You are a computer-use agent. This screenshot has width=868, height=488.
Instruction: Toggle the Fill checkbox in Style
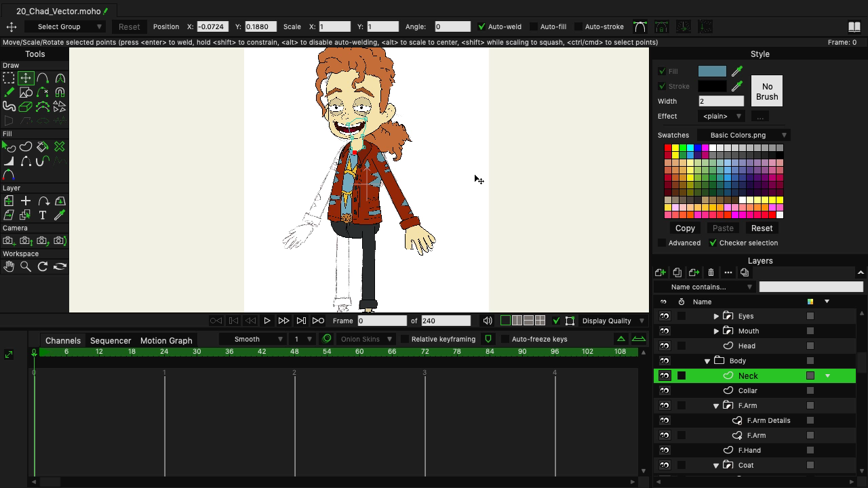(662, 71)
